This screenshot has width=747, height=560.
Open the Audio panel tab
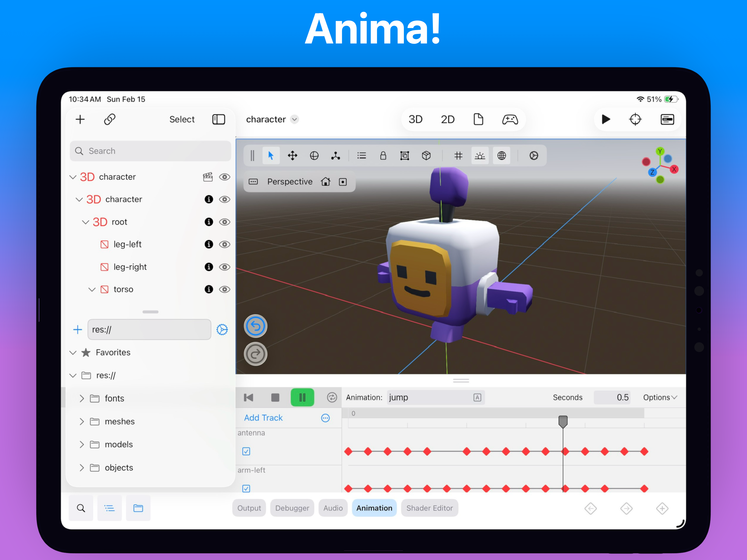333,508
